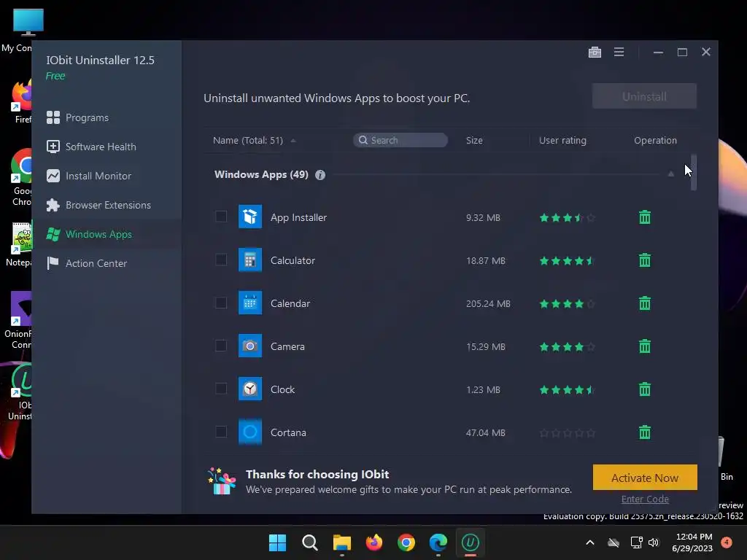747x560 pixels.
Task: Check the Clock checkbox
Action: (221, 389)
